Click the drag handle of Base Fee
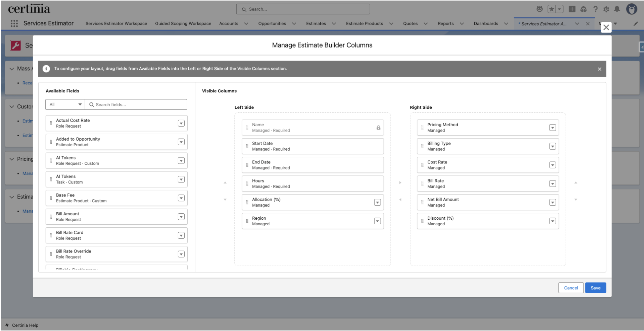This screenshot has height=331, width=644. click(x=51, y=198)
